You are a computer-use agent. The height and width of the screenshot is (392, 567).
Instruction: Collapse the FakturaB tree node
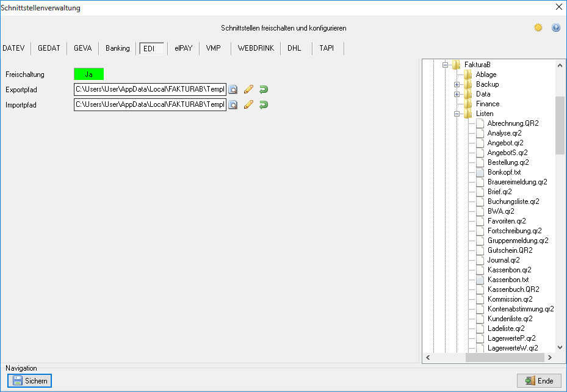click(445, 65)
